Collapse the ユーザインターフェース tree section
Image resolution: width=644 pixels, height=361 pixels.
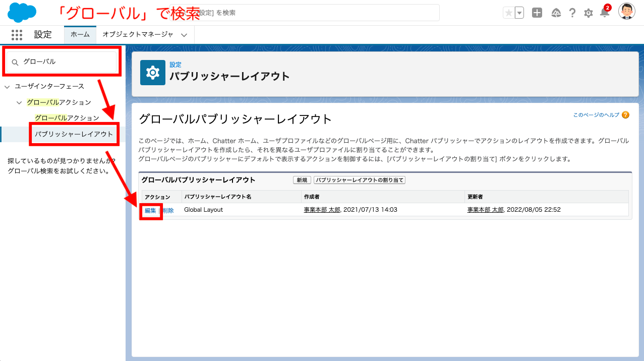click(x=7, y=87)
